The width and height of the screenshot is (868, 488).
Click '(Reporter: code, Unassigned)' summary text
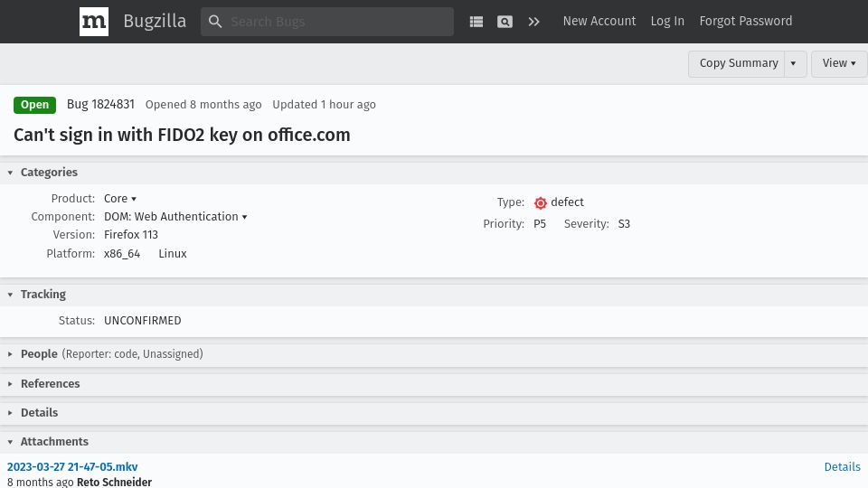tap(132, 354)
